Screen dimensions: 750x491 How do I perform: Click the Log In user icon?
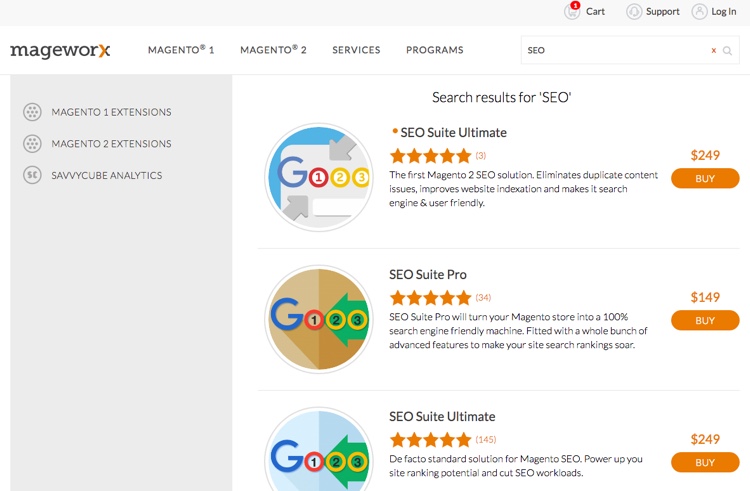(x=700, y=12)
